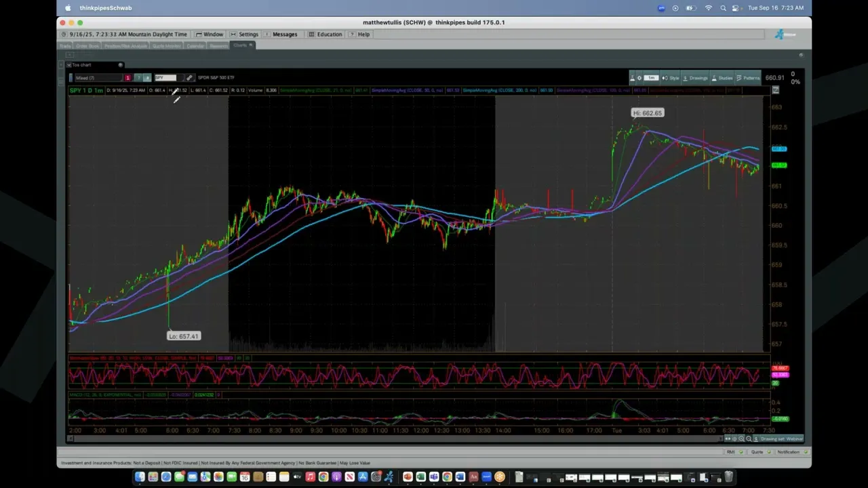Open the Studies menu
This screenshot has height=488, width=868.
coord(722,78)
